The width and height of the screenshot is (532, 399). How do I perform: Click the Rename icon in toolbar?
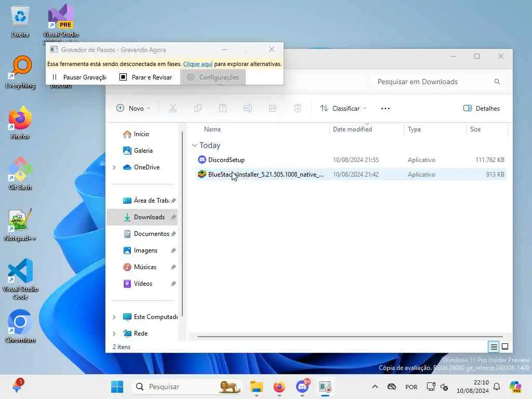point(248,108)
